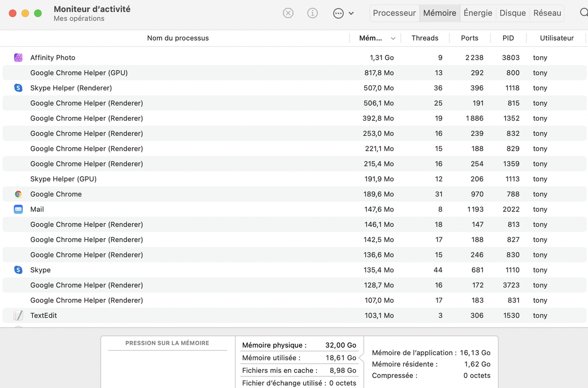Viewport: 588px width, 388px height.
Task: Select Chrome Helper (Renderer) with PID 832
Action: coord(295,133)
